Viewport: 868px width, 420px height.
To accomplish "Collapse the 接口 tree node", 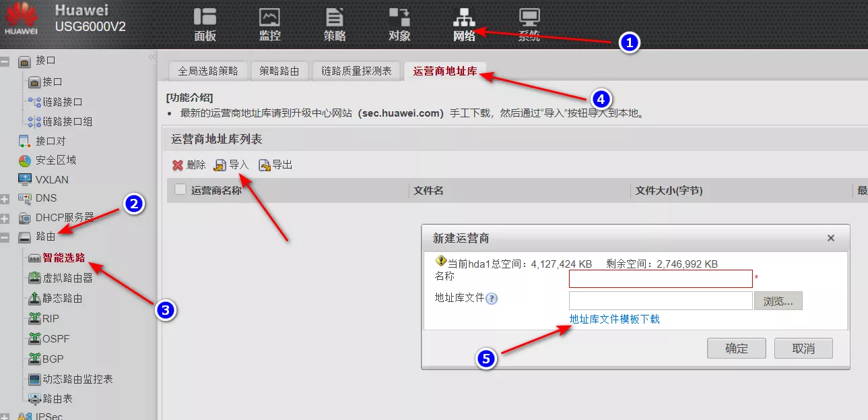I will pyautogui.click(x=5, y=61).
